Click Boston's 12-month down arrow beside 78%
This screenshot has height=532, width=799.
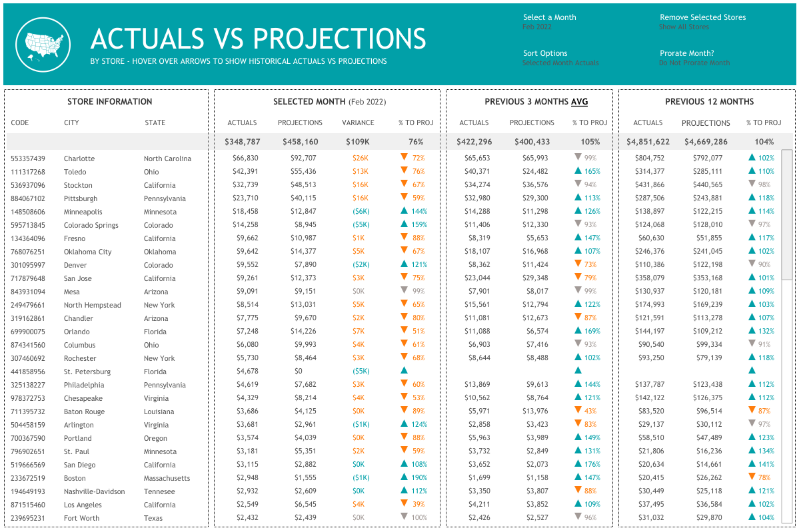coord(752,477)
